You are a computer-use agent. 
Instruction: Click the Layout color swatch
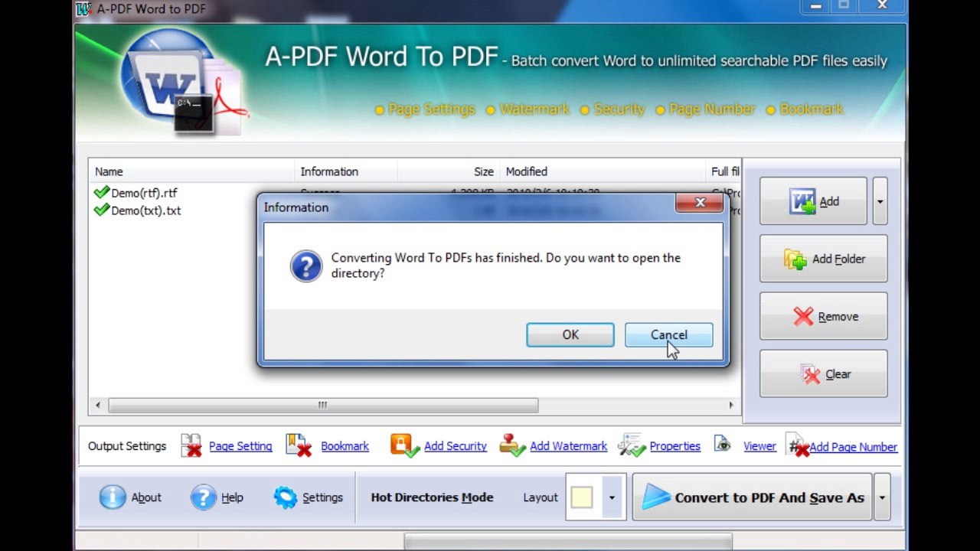(x=582, y=497)
